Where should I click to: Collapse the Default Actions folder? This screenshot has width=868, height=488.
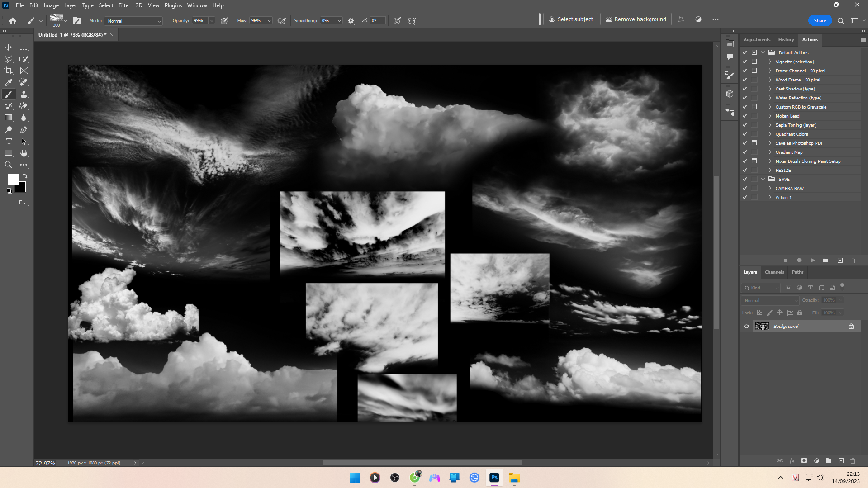763,52
